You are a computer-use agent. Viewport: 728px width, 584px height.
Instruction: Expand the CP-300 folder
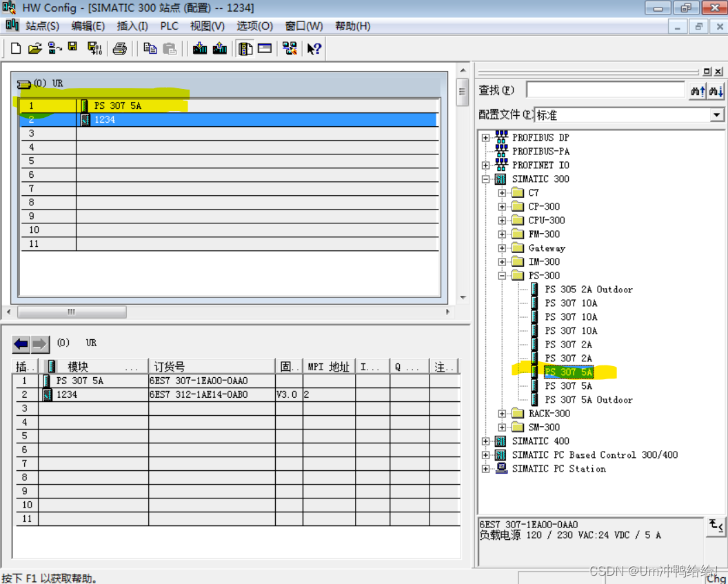pos(502,207)
